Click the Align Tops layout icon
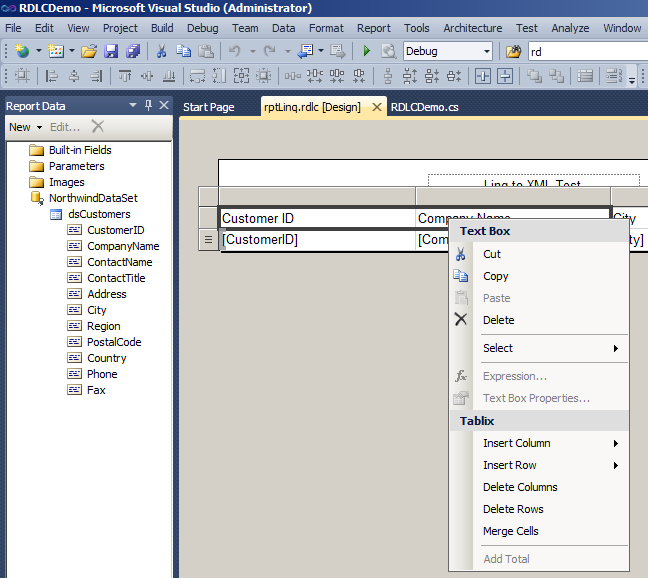648x578 pixels. pos(124,76)
